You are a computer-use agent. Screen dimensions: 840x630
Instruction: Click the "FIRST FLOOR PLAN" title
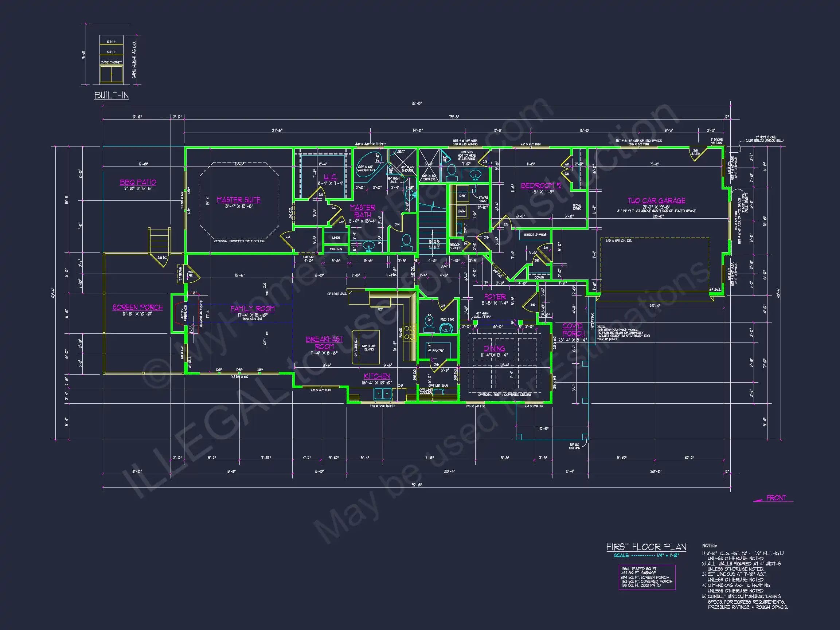click(646, 547)
